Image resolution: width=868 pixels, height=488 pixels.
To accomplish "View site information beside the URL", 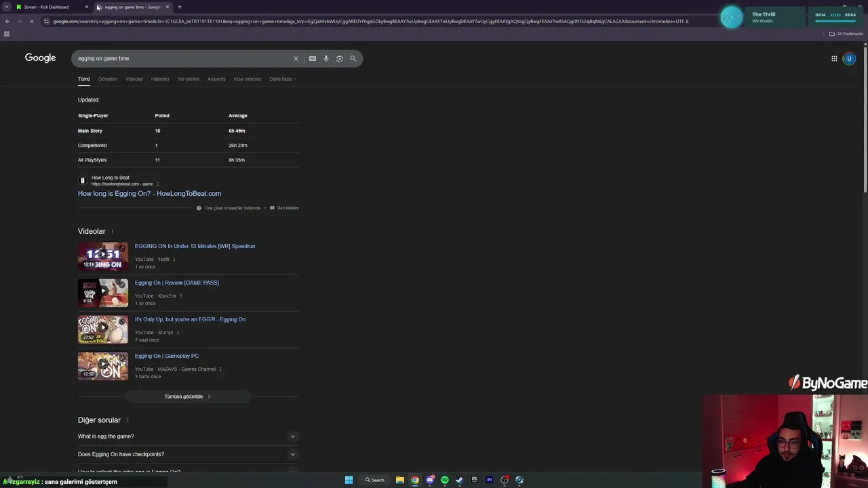I will pyautogui.click(x=46, y=21).
